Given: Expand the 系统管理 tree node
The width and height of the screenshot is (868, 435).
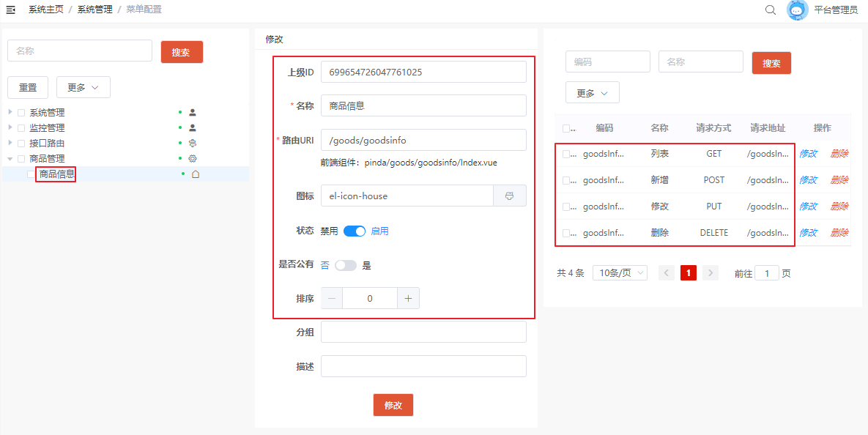Looking at the screenshot, I should 10,112.
